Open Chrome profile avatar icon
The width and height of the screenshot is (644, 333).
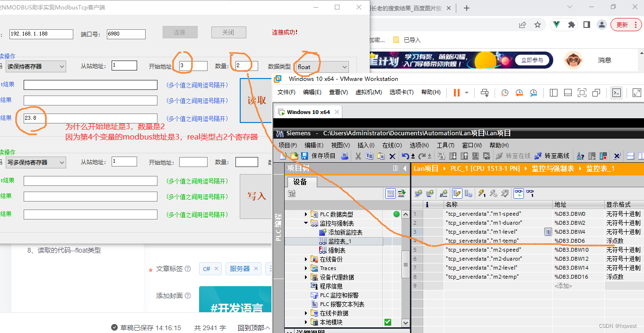click(601, 25)
